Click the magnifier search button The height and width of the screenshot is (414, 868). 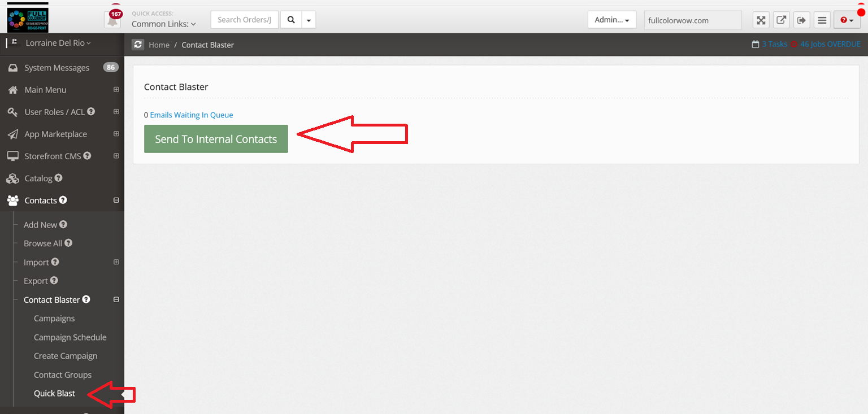coord(291,20)
